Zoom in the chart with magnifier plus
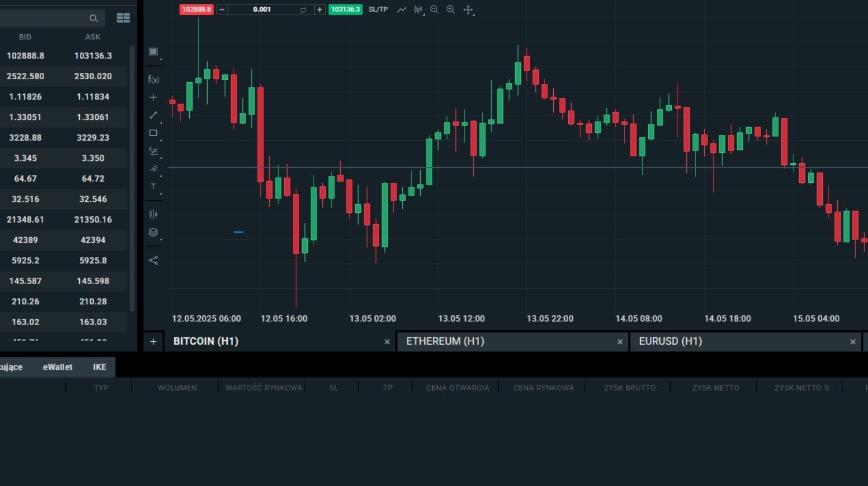868x486 pixels. coord(451,10)
